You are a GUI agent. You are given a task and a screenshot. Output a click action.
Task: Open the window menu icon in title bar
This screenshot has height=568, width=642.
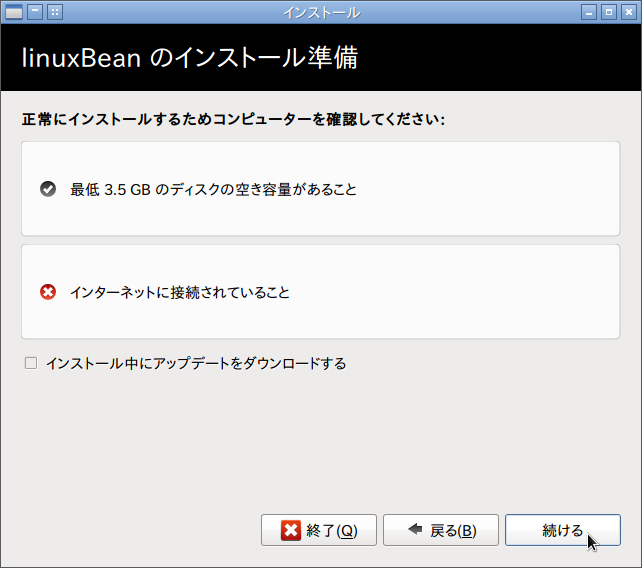[x=14, y=12]
